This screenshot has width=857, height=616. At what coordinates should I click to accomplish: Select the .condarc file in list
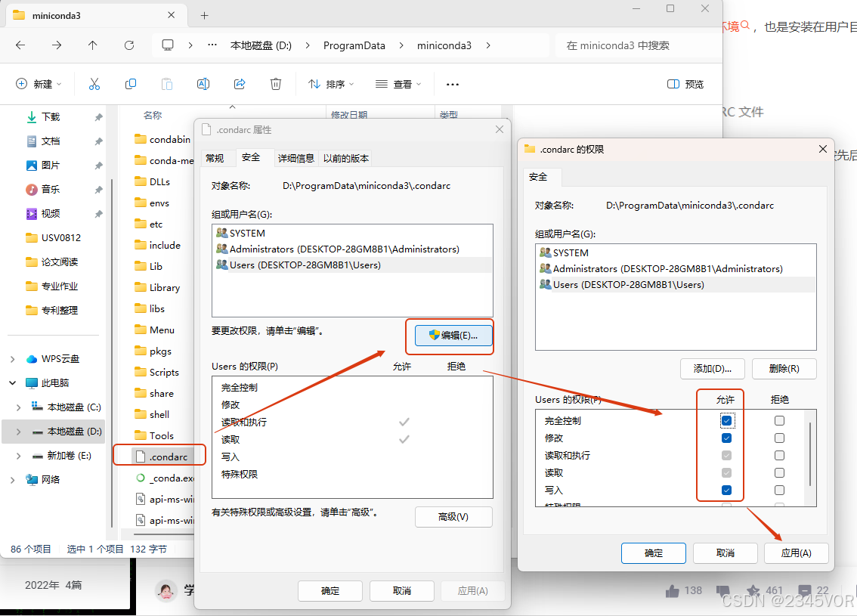tap(162, 457)
